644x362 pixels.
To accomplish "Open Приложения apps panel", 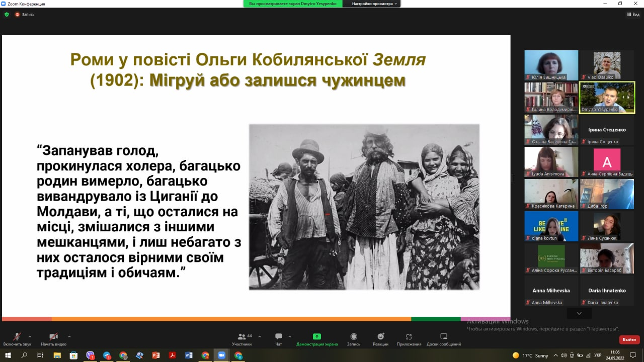I will pos(409,336).
